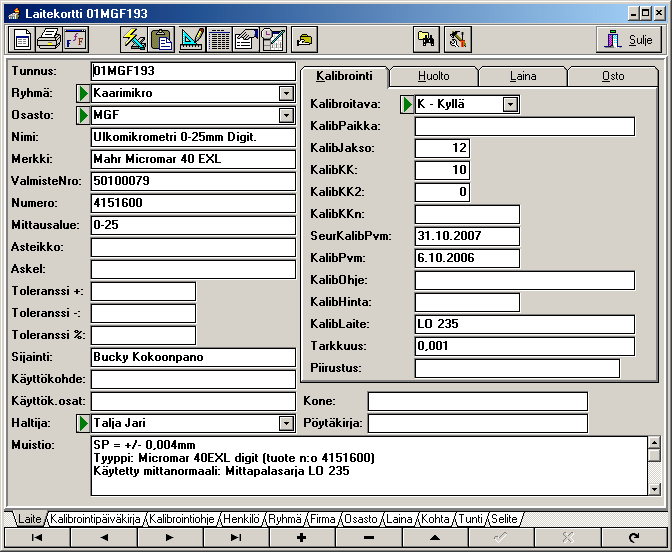Click the minus delete record button
The width and height of the screenshot is (672, 552).
tap(369, 537)
